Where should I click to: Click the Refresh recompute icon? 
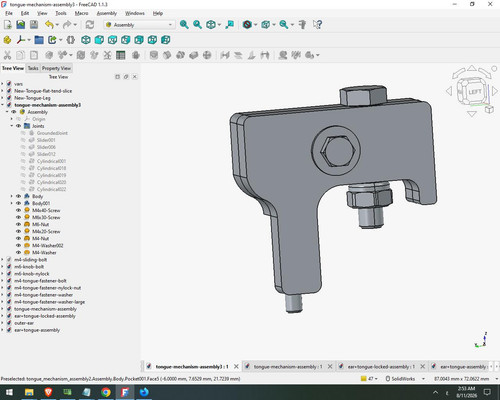coord(90,25)
